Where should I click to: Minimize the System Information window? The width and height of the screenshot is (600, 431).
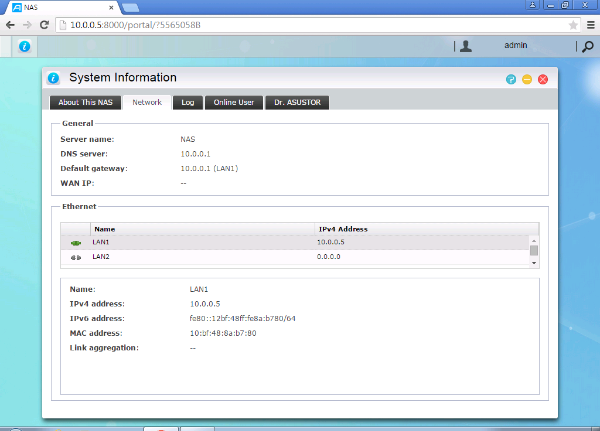(x=527, y=79)
